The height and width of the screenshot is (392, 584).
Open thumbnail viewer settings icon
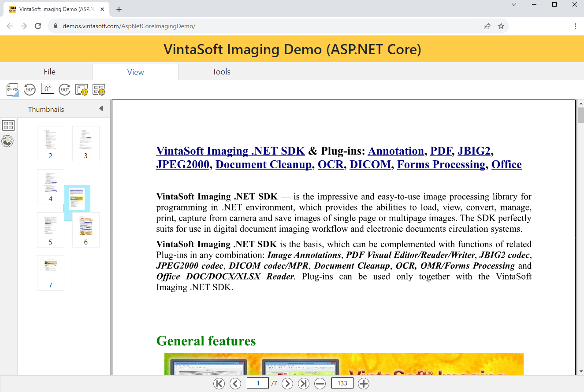(99, 89)
